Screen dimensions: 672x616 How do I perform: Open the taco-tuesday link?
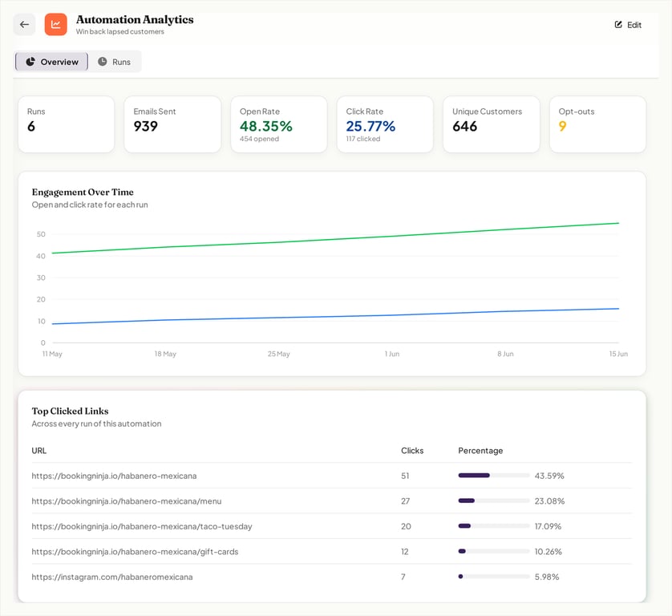tap(142, 526)
